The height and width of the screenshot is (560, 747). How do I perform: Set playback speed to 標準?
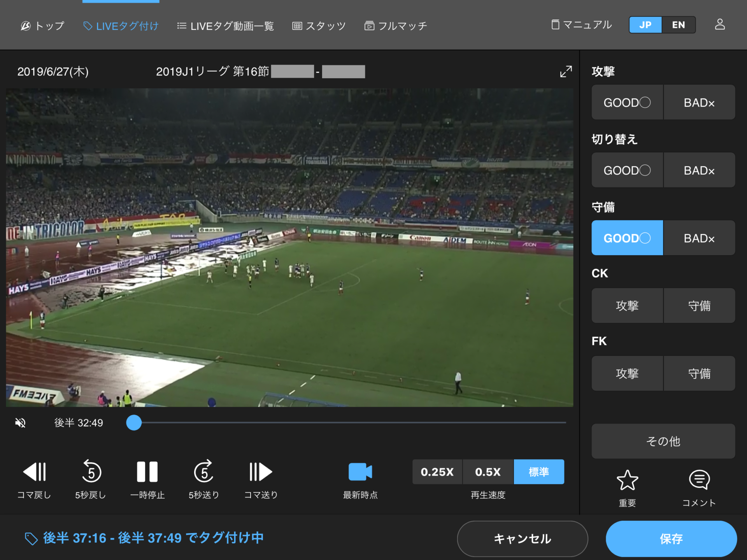click(x=539, y=472)
